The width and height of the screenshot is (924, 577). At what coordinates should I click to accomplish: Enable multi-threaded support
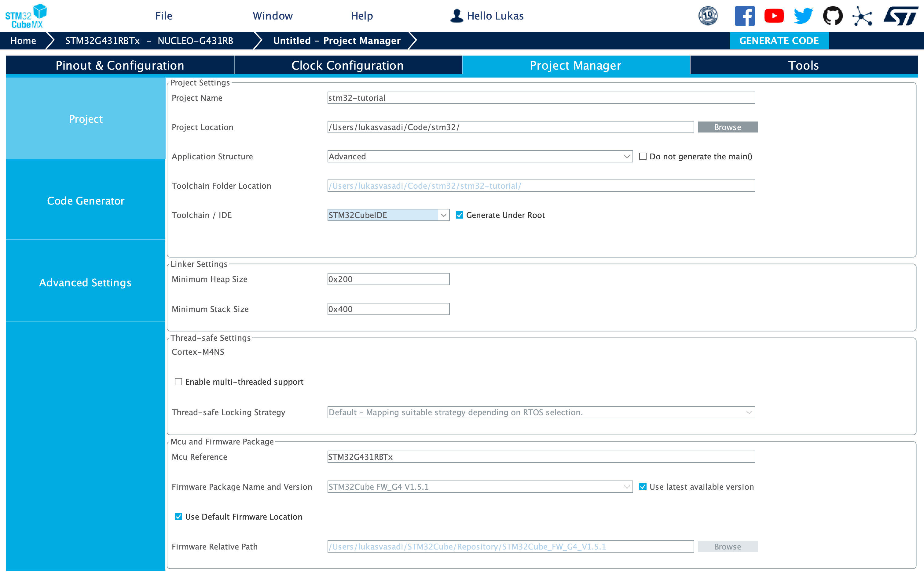click(178, 381)
